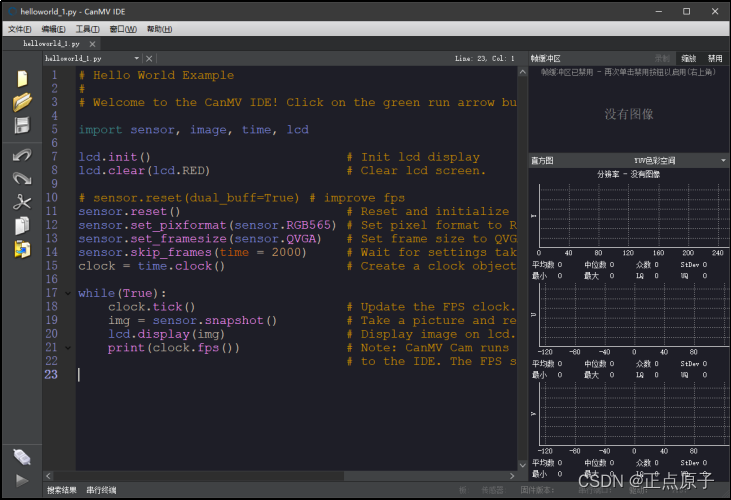The image size is (731, 500).
Task: Copy selection with the copy icon
Action: tap(22, 226)
